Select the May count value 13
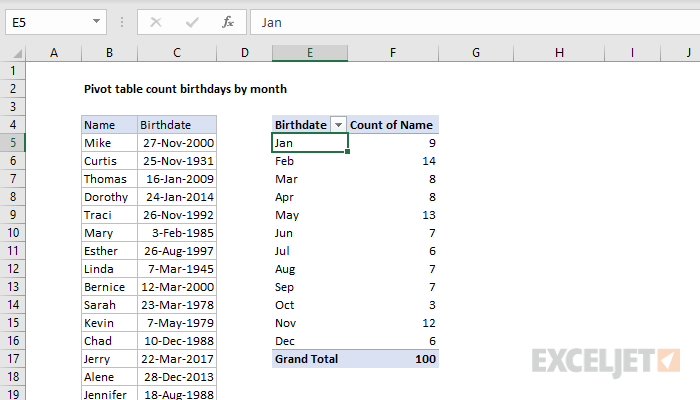This screenshot has height=400, width=700. pos(393,215)
